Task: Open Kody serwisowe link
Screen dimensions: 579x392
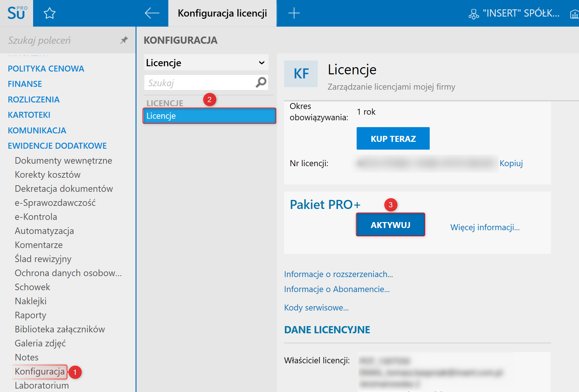Action: pos(316,308)
